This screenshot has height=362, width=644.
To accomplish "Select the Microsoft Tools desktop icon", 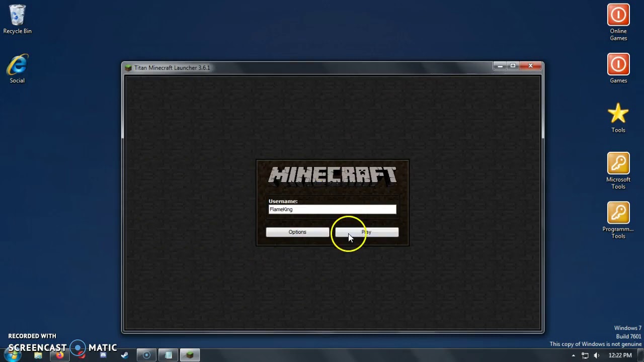I will tap(618, 171).
